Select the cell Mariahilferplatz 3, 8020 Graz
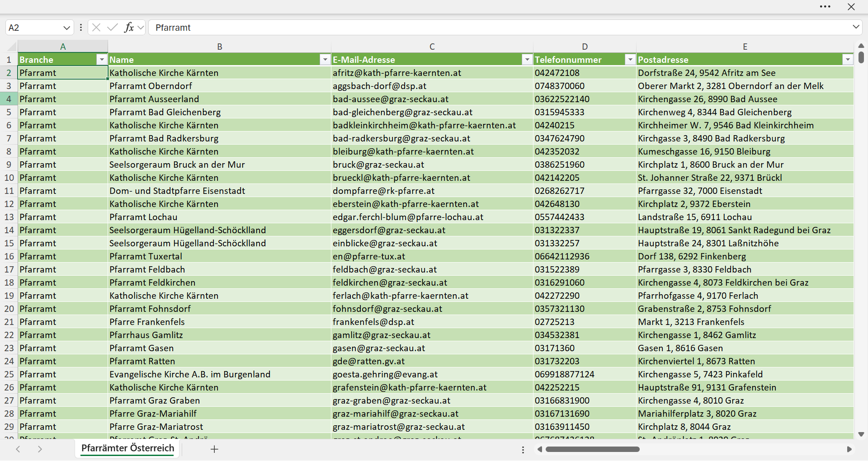 coord(745,414)
